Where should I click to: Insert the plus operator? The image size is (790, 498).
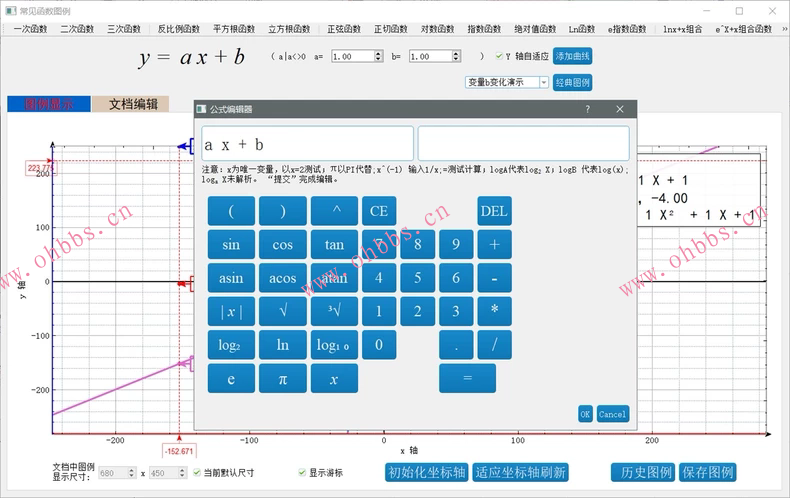[494, 244]
